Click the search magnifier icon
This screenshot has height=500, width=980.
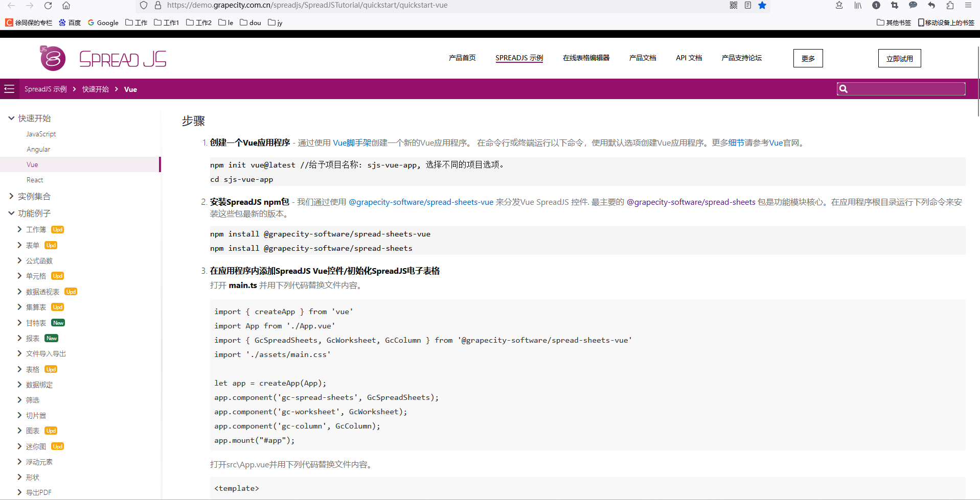[x=844, y=89]
